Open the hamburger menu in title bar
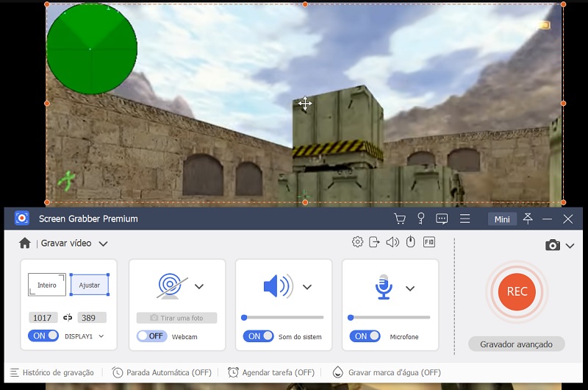Screen dimensions: 588x390 [x=465, y=219]
